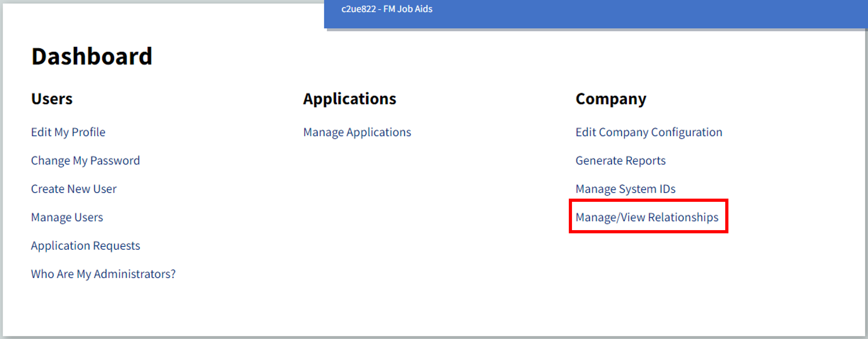Select Manage/View Relationships link
Screen dimensions: 868x339
coord(647,217)
